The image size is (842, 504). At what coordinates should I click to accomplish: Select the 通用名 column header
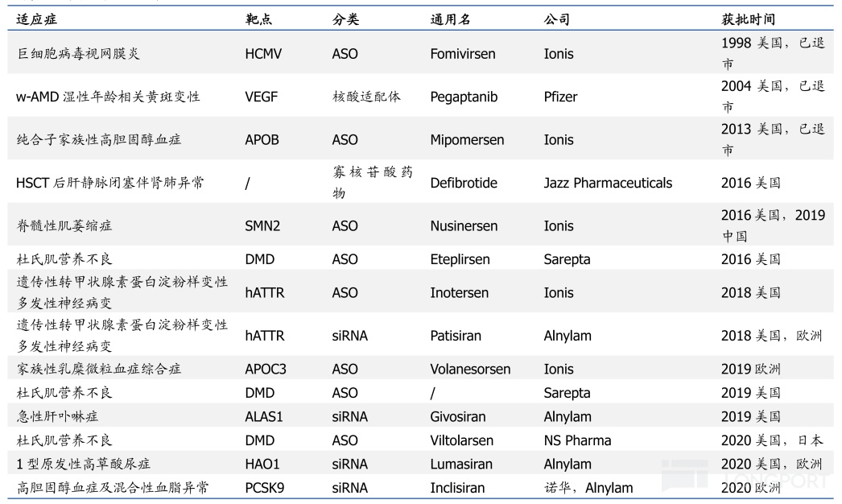[x=449, y=19]
